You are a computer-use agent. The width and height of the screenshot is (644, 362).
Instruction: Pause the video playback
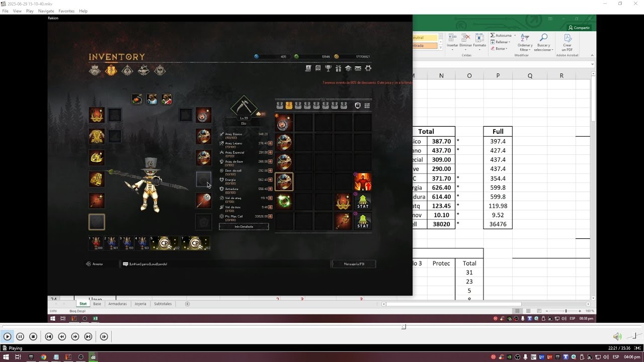pyautogui.click(x=20, y=336)
